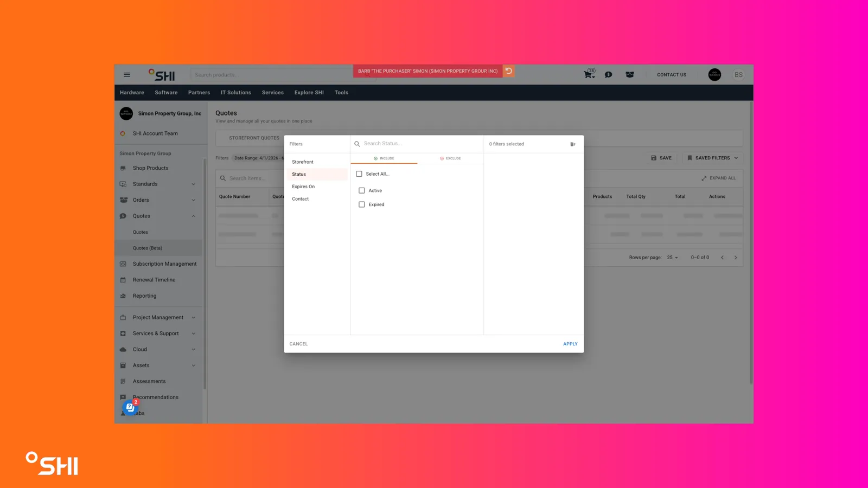
Task: Click the SHI logo in header
Action: [162, 75]
